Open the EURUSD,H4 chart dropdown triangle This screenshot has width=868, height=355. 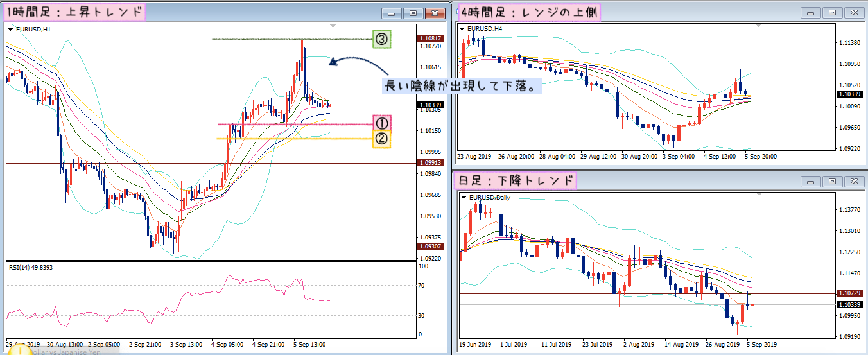tap(464, 29)
